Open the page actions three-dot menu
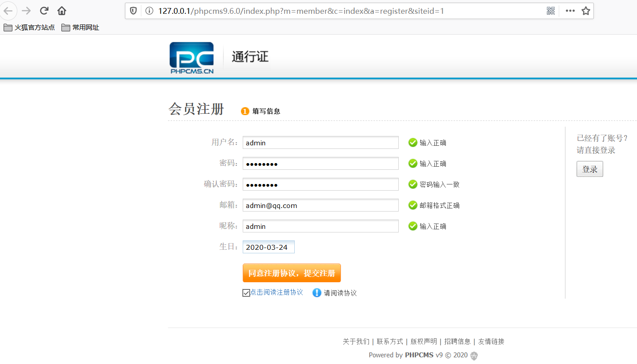The width and height of the screenshot is (637, 364). [570, 11]
